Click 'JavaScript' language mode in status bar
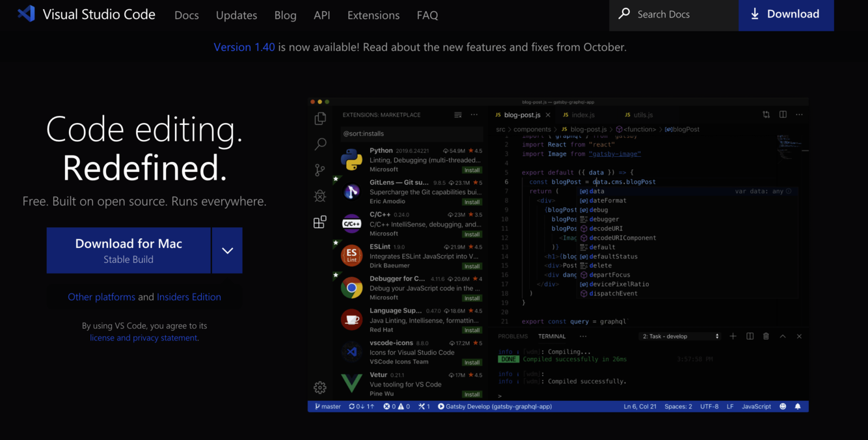Screen dimensions: 868x440 coord(756,406)
